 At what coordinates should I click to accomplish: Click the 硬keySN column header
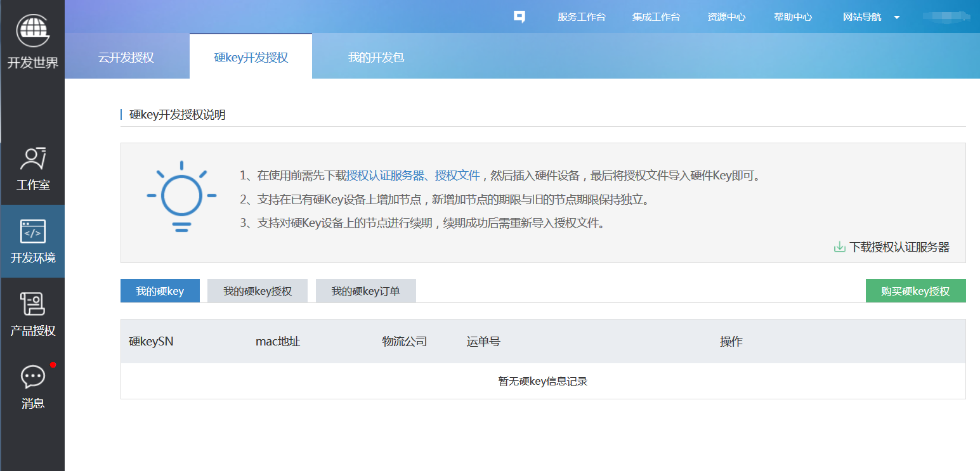tap(151, 342)
